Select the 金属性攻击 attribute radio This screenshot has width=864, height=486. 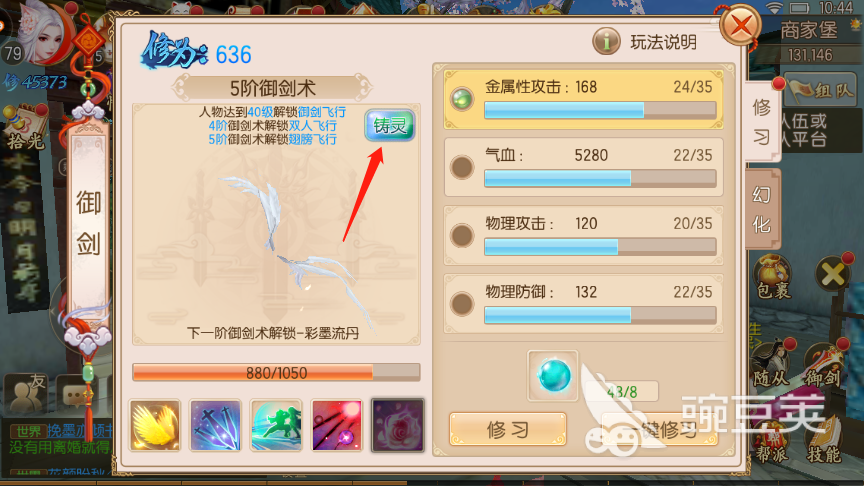pyautogui.click(x=462, y=99)
